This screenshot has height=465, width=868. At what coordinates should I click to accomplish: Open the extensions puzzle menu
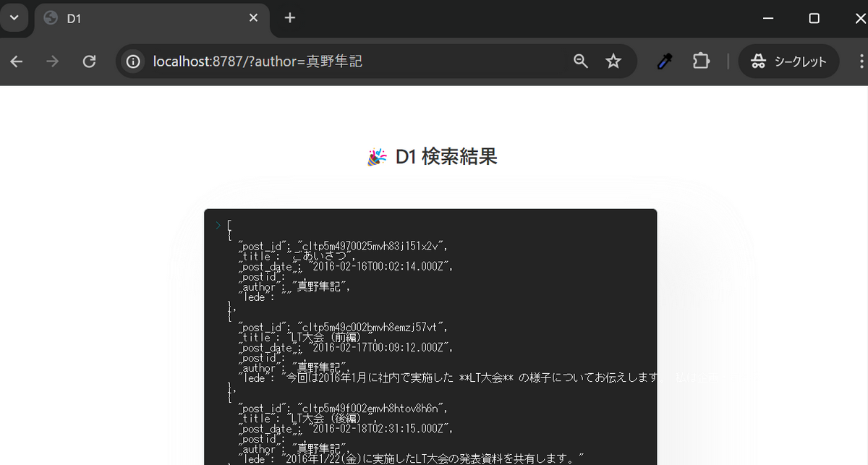coord(701,61)
